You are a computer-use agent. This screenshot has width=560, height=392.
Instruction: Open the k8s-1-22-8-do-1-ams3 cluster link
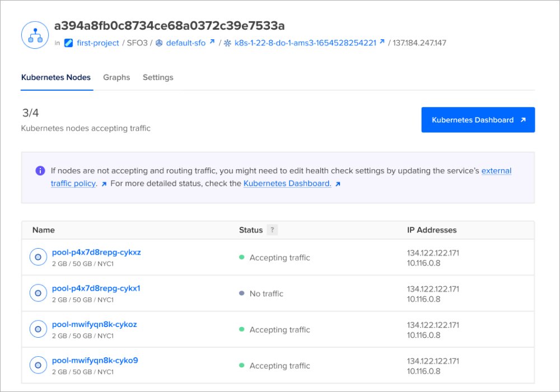[305, 43]
